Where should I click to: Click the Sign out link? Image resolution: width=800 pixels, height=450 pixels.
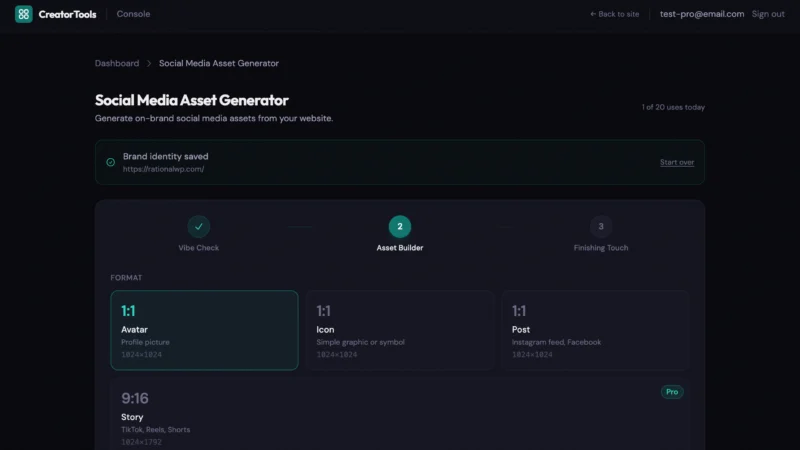coord(768,14)
